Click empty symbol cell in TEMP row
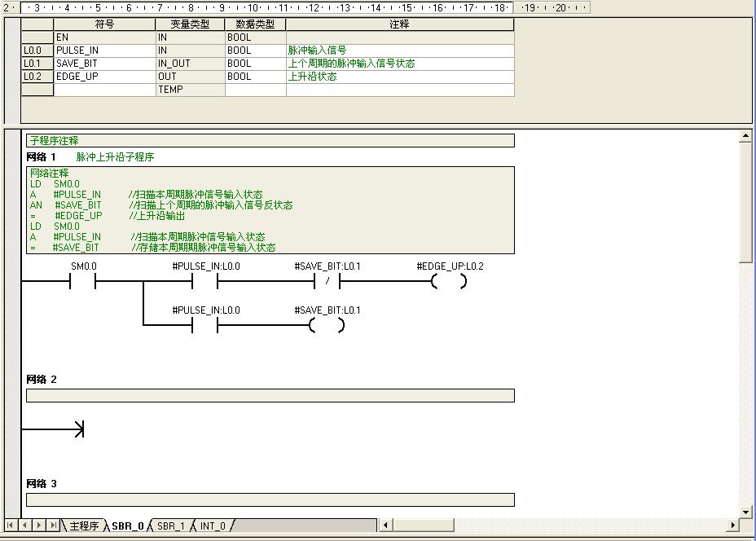This screenshot has width=756, height=541. pyautogui.click(x=104, y=89)
